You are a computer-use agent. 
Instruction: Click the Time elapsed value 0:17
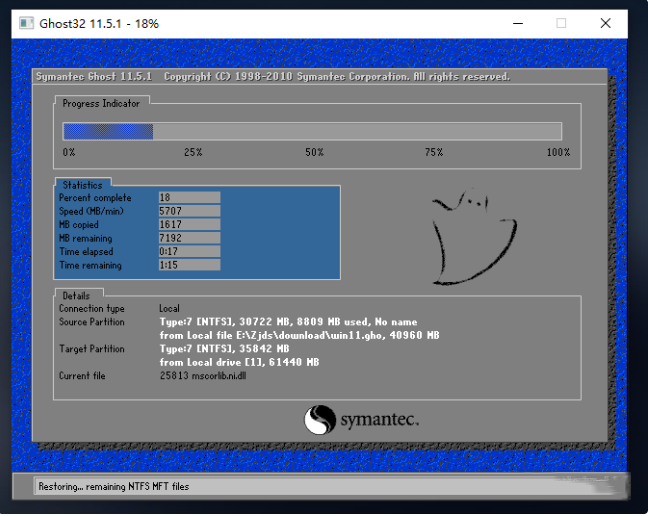coord(189,251)
